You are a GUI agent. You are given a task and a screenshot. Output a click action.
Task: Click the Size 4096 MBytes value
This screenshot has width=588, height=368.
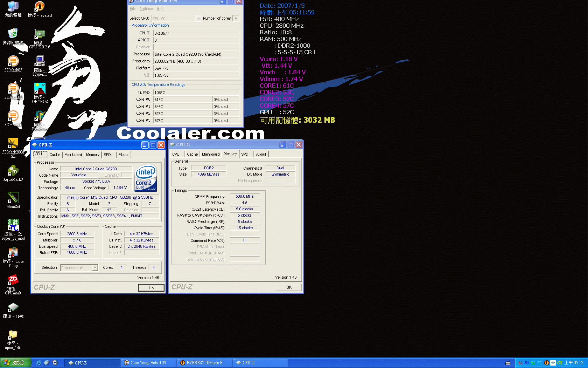(x=209, y=174)
